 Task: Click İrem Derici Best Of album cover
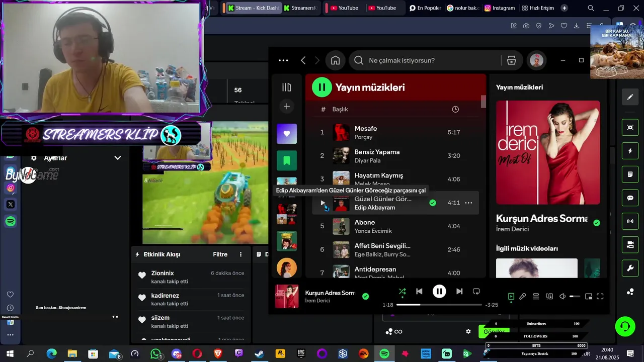pos(548,152)
